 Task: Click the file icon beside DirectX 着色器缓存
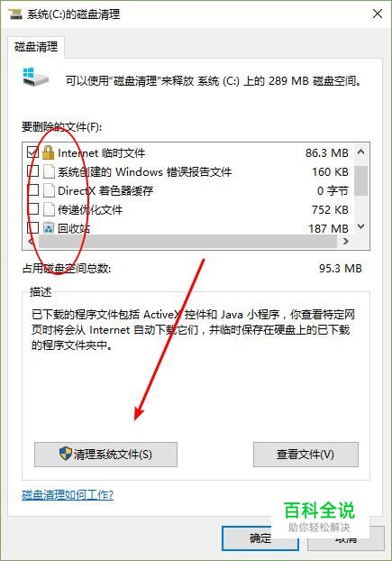tap(49, 190)
